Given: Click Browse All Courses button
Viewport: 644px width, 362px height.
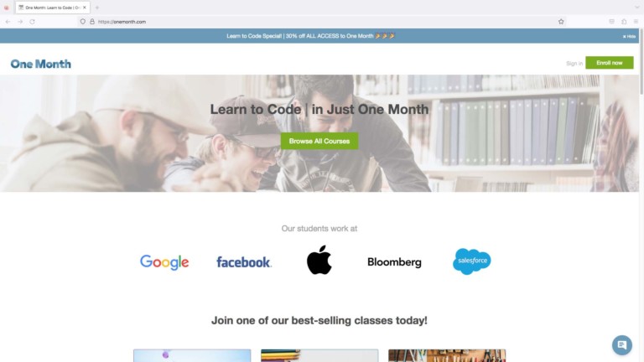Looking at the screenshot, I should [319, 141].
